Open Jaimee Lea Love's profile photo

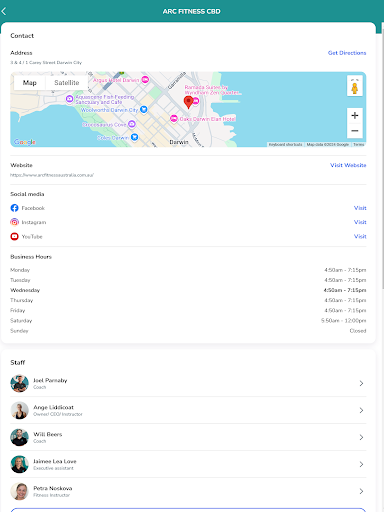click(19, 464)
